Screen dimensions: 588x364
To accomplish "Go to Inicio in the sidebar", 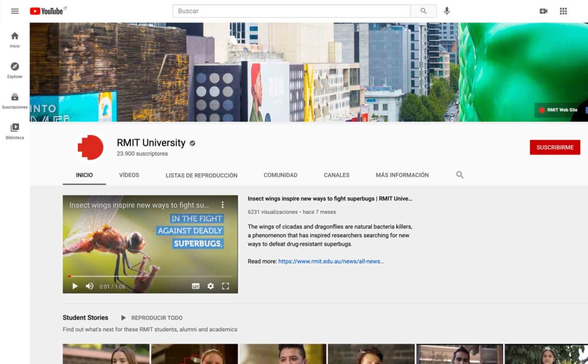I will [14, 40].
